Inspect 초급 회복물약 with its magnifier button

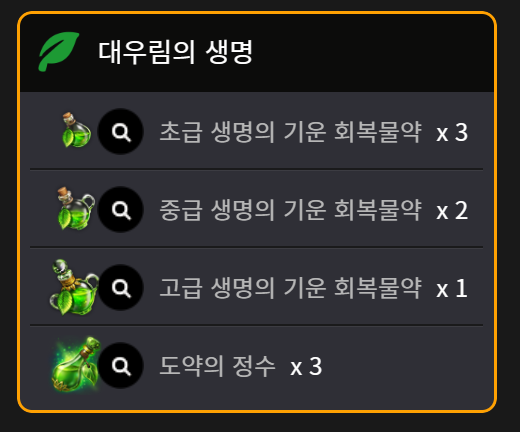[121, 131]
